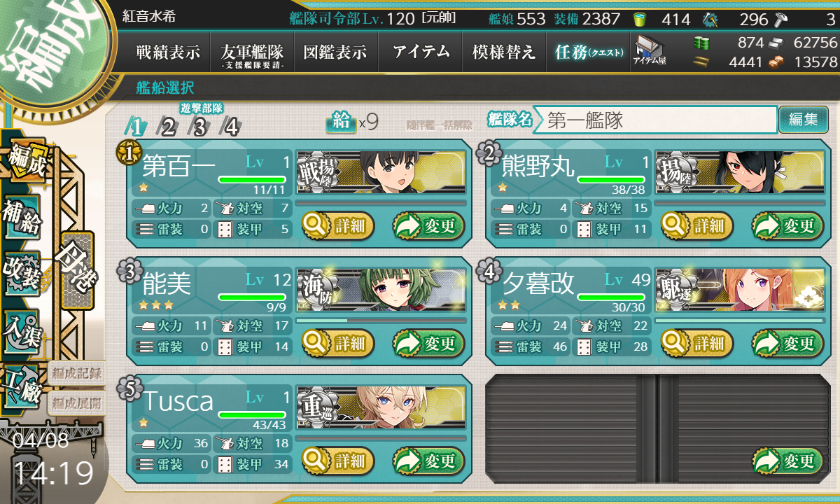Open the 任務 quest menu
Viewport: 840px width, 504px height.
pos(588,52)
